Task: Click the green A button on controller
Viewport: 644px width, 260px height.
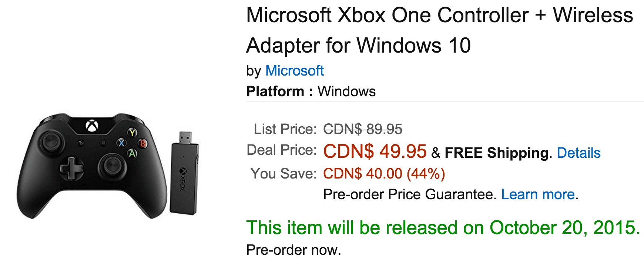Action: (132, 153)
